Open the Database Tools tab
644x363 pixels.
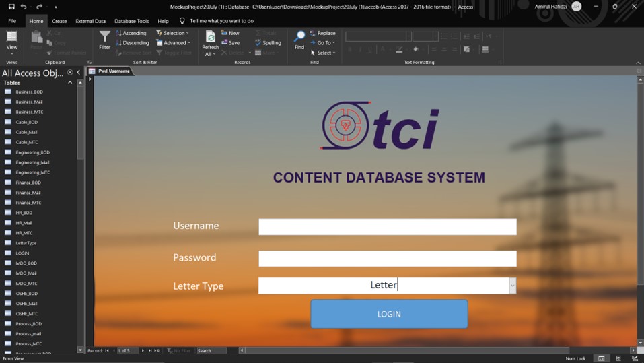click(x=131, y=21)
